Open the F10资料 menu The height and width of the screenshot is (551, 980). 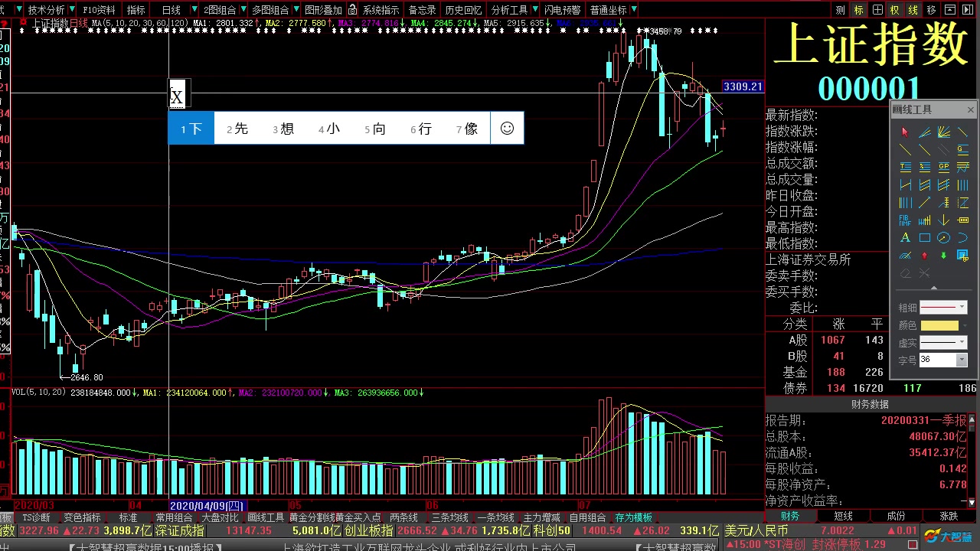[x=99, y=10]
